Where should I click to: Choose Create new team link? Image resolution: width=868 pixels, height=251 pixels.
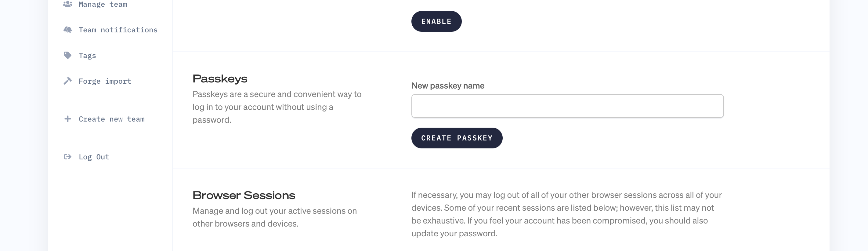pyautogui.click(x=111, y=119)
